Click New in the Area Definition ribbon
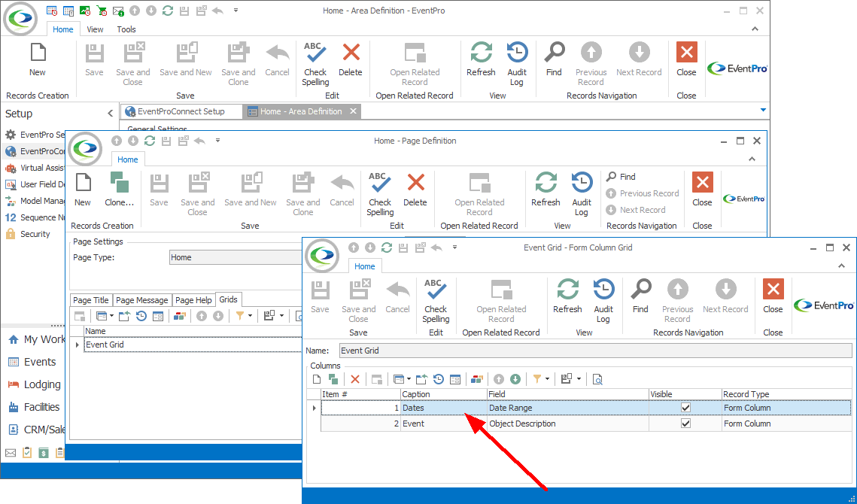 (x=37, y=60)
